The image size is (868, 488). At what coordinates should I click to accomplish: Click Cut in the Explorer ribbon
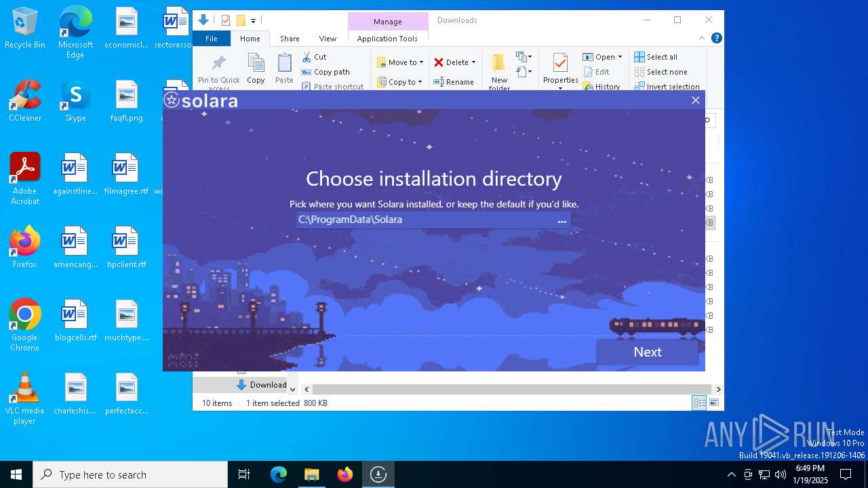coord(314,57)
